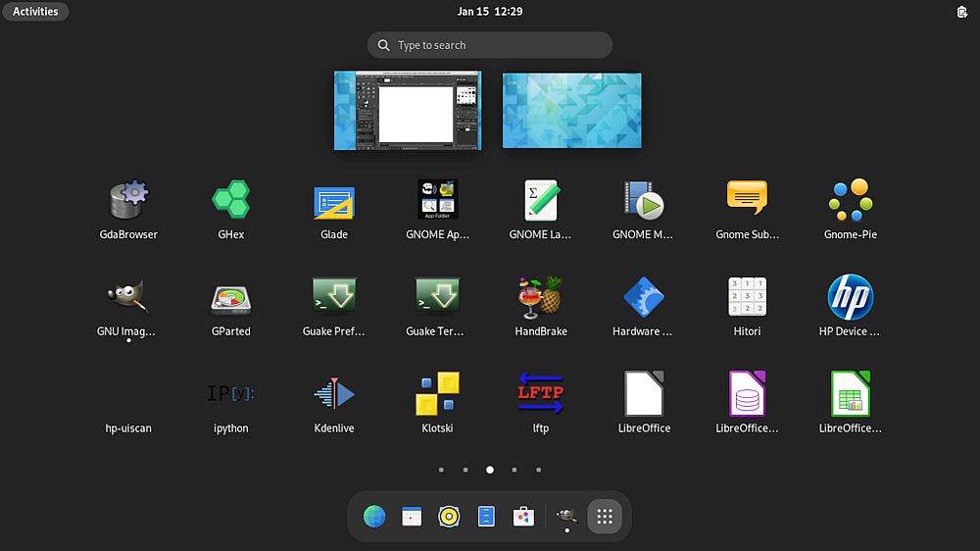Launch Rhythmbox speaker icon in dock
This screenshot has height=551, width=980.
(x=449, y=517)
